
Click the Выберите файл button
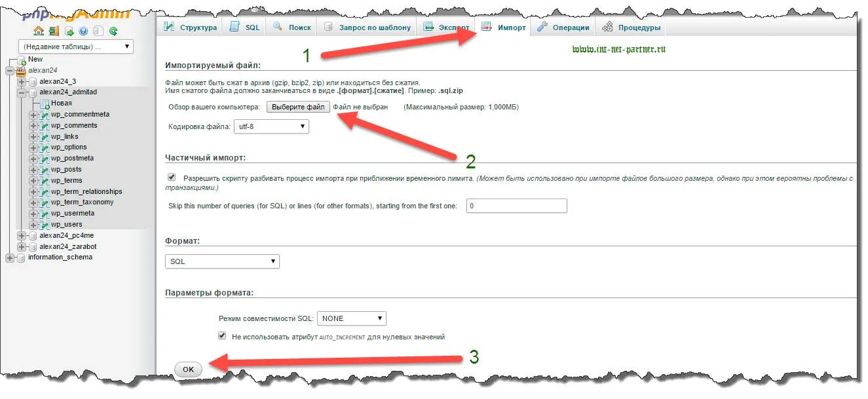(x=298, y=107)
